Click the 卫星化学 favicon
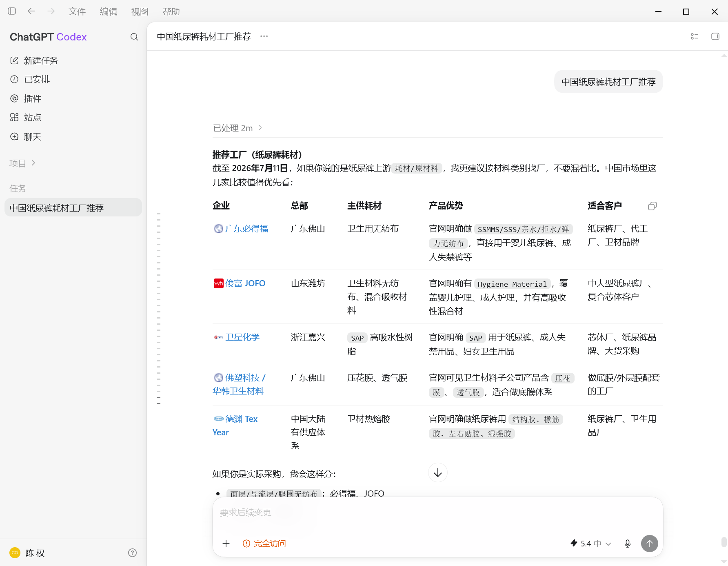 219,337
